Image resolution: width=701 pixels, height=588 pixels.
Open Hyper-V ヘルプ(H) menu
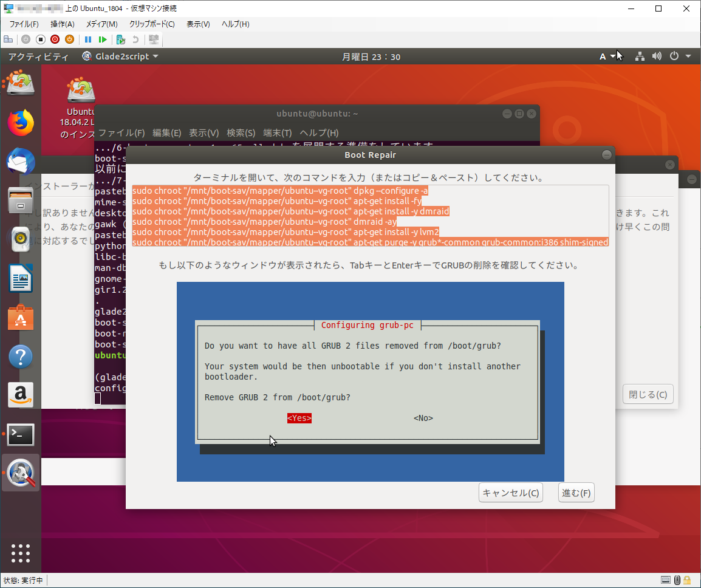[x=236, y=24]
